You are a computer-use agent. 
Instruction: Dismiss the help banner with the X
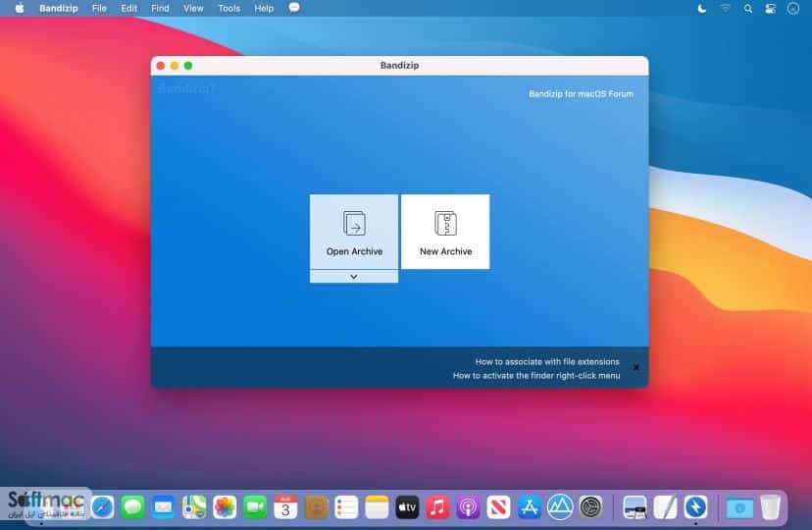coord(636,367)
